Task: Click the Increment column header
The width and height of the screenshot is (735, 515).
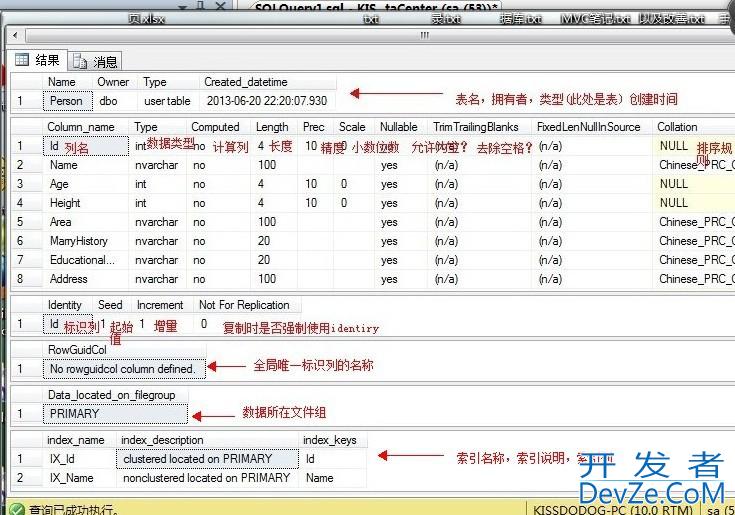Action: (x=162, y=305)
